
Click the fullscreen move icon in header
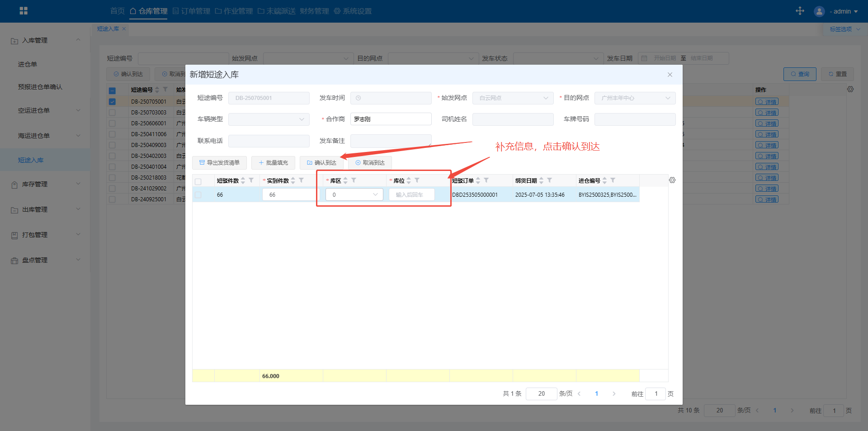pyautogui.click(x=800, y=11)
